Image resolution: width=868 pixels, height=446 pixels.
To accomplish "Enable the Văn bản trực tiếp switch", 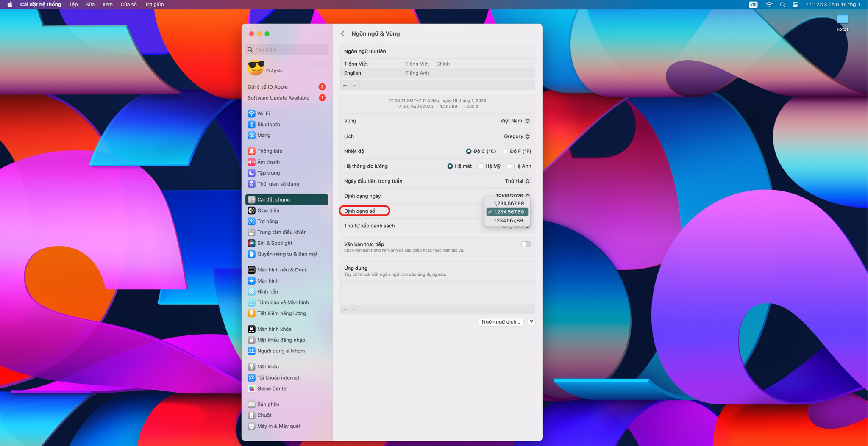I will click(526, 244).
